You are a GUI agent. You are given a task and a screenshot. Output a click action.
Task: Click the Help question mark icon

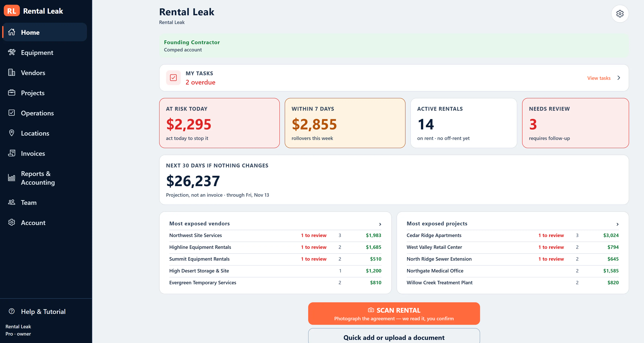pos(11,311)
